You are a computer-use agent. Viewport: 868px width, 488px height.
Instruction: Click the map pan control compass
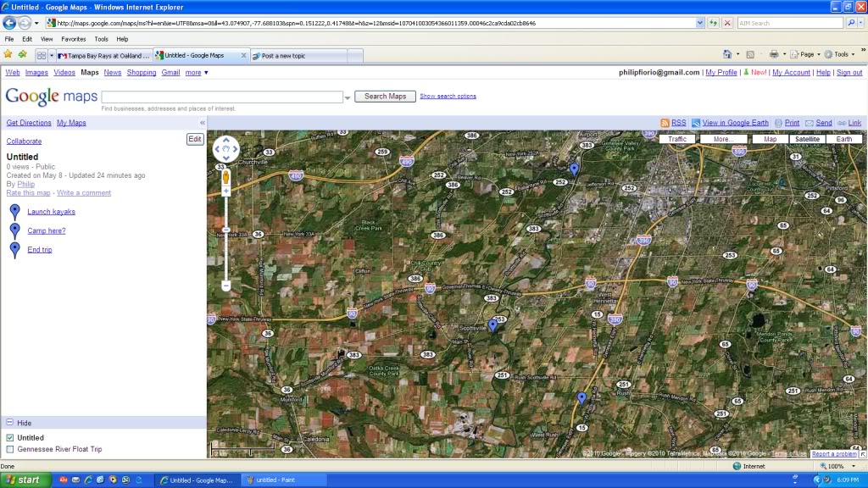click(225, 149)
